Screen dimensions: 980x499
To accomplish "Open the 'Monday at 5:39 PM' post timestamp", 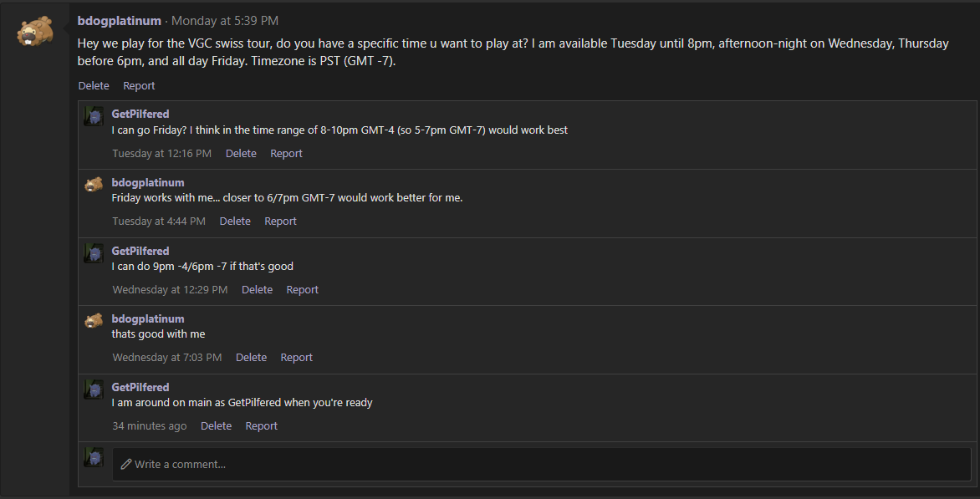I will click(x=225, y=20).
